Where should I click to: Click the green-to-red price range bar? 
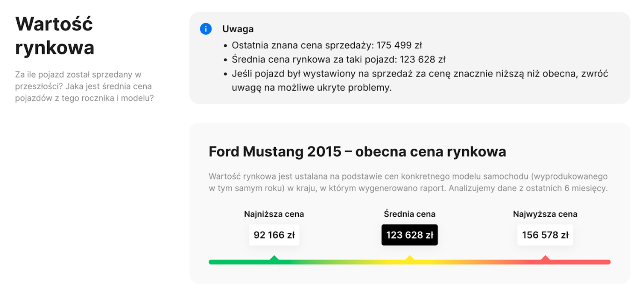[x=410, y=262]
